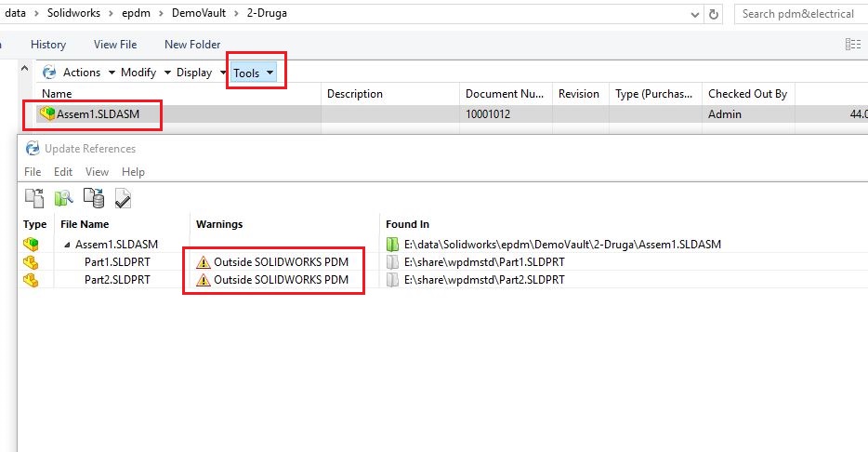The image size is (868, 452).
Task: Click the History button
Action: click(x=48, y=44)
